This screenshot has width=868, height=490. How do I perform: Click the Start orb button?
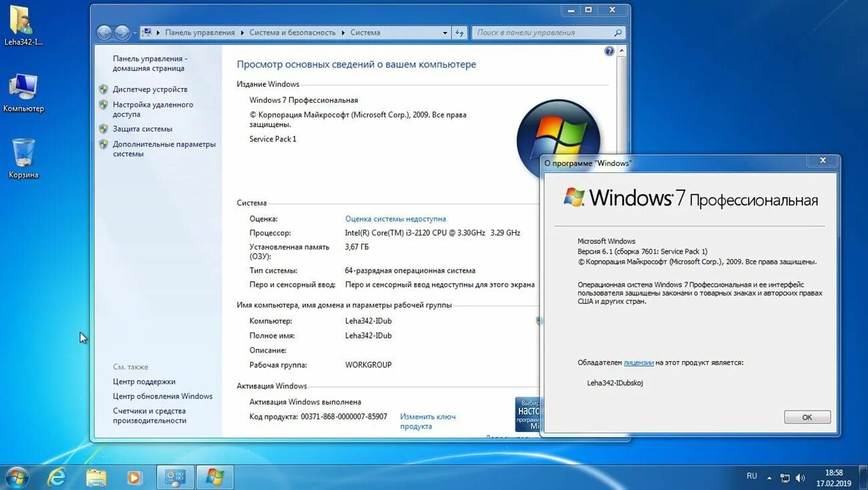click(x=16, y=477)
